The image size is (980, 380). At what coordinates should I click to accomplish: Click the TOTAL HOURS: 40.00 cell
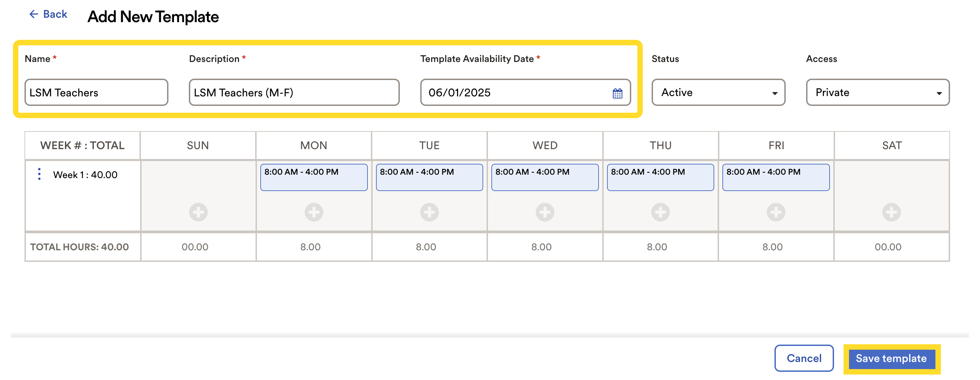pyautogui.click(x=83, y=247)
